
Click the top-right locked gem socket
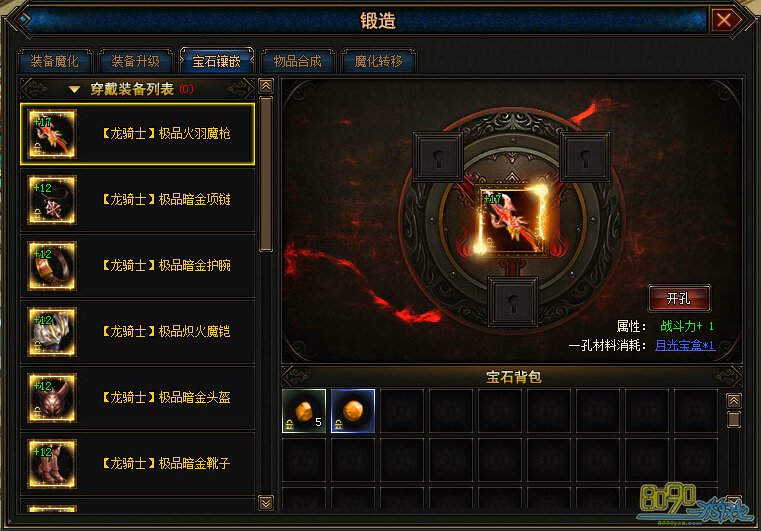(x=585, y=157)
